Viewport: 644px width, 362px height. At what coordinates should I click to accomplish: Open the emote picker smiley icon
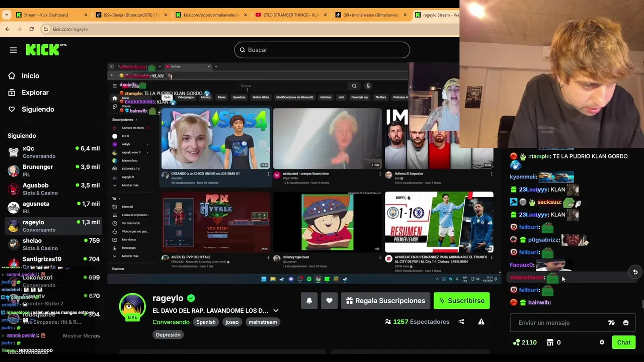[626, 323]
